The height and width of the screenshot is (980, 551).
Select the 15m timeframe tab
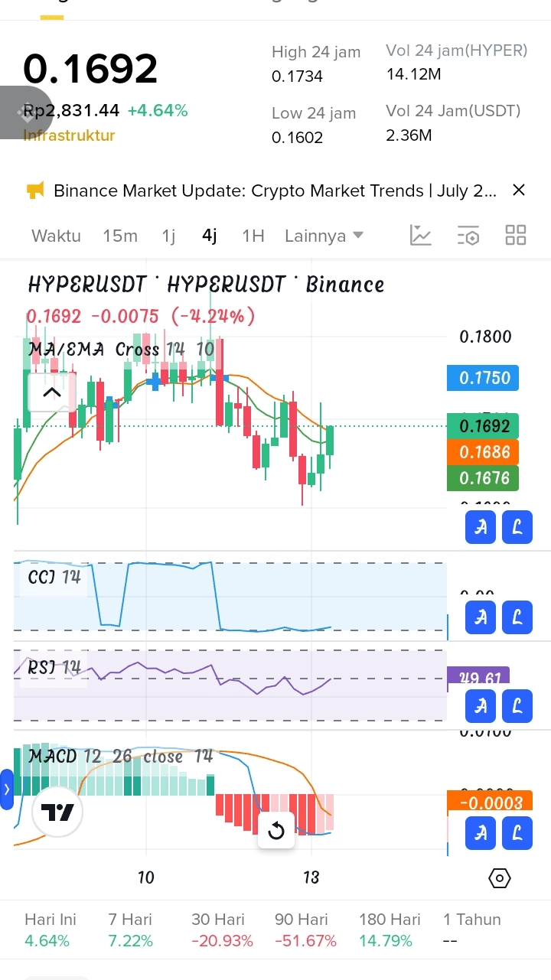click(x=120, y=236)
